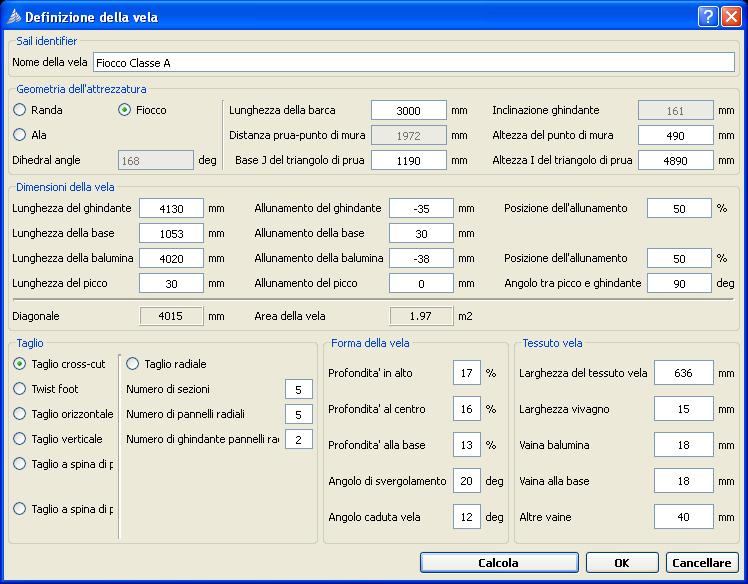This screenshot has width=748, height=584.
Task: Edit the Nome della vela field
Action: (x=414, y=63)
